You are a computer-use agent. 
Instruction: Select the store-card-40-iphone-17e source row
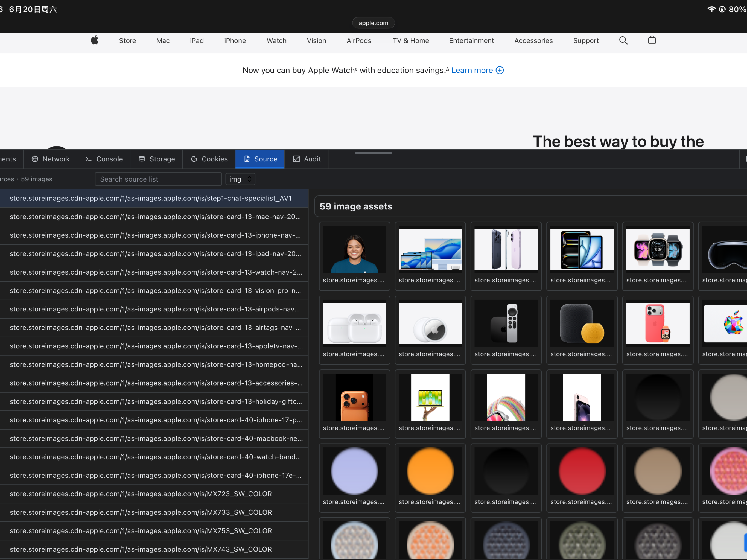[x=154, y=476]
